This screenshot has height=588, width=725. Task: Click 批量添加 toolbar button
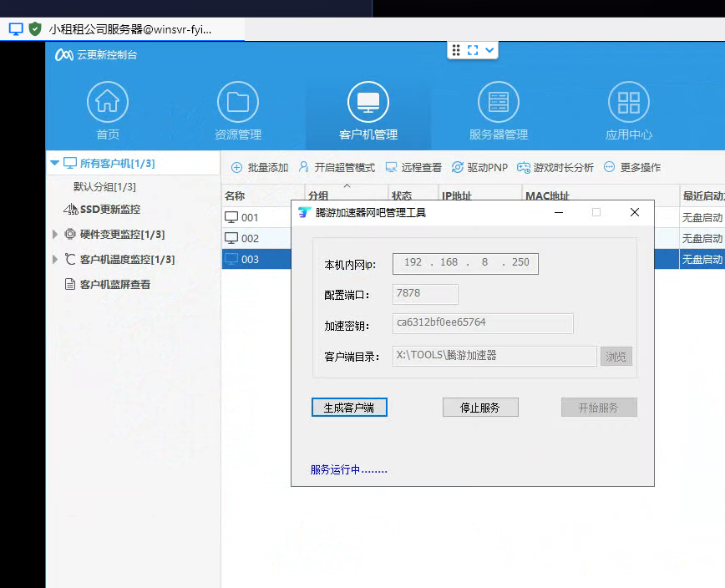(260, 167)
